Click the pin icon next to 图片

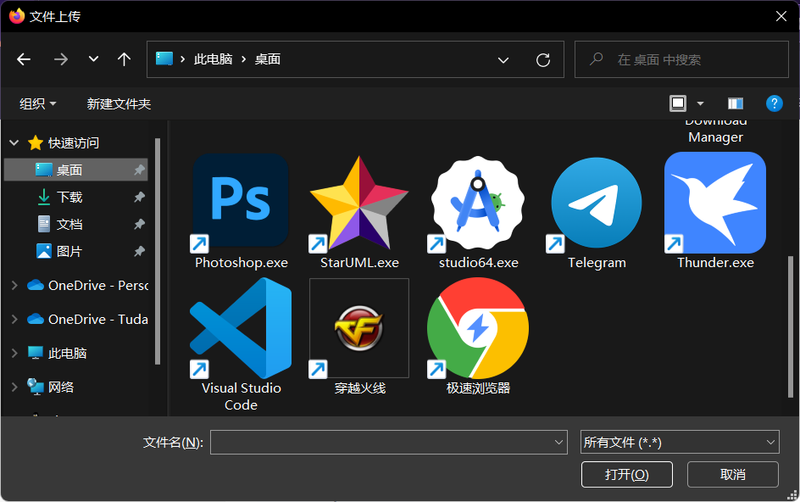click(139, 251)
